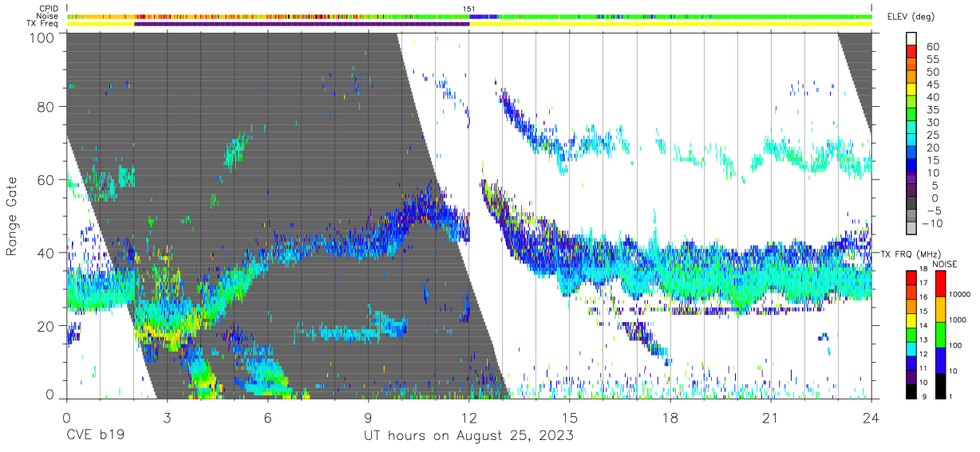The image size is (980, 452).
Task: Click the 'Noise' row label above the plot
Action: point(48,15)
